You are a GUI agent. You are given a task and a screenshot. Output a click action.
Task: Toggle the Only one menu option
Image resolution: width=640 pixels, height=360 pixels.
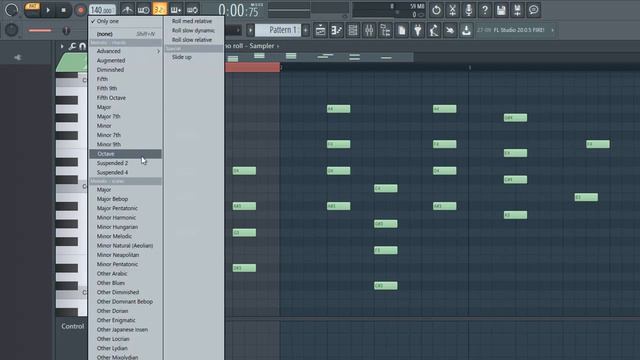pyautogui.click(x=125, y=21)
